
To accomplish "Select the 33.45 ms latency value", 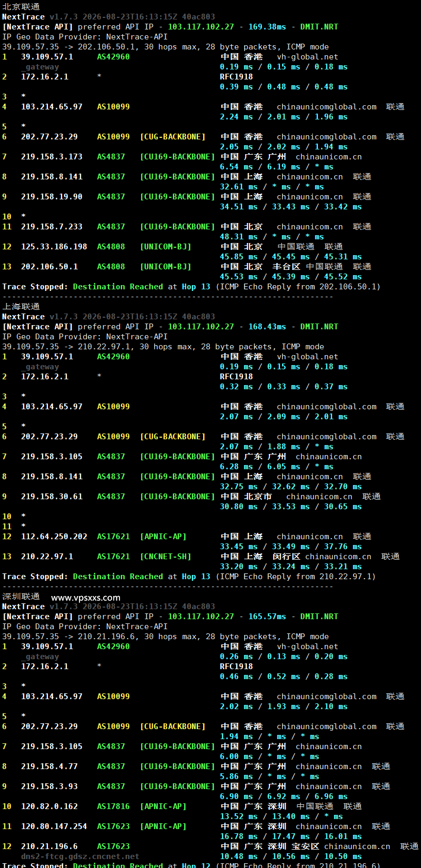I will pos(239,547).
